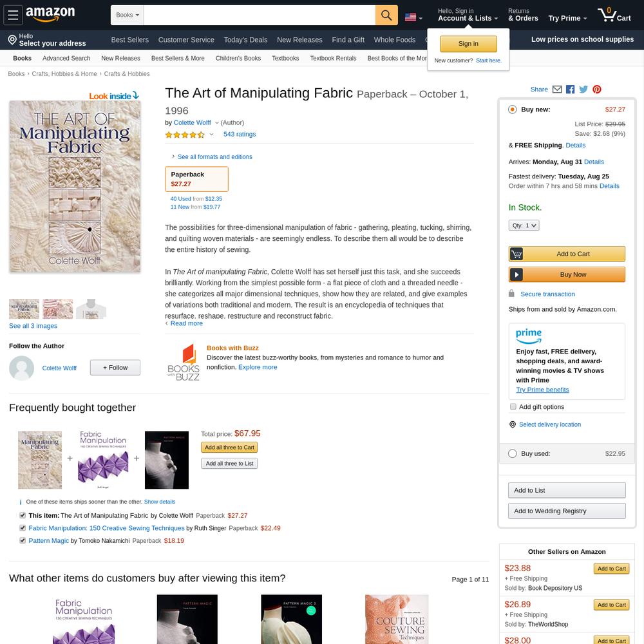644x644 pixels.
Task: Click the search magnifier button
Action: [x=386, y=15]
